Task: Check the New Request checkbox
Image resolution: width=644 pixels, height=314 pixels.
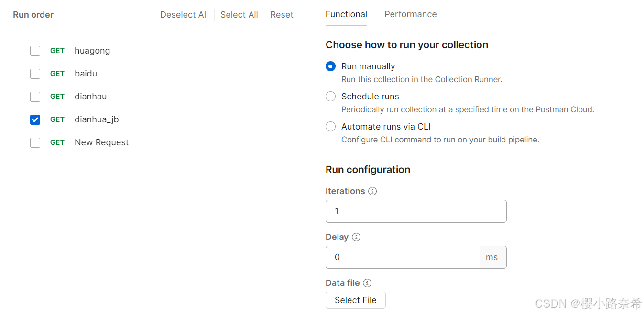Action: point(35,142)
